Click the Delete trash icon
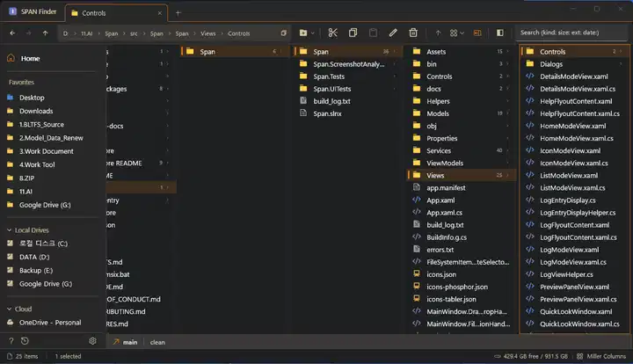This screenshot has width=633, height=364. (412, 33)
